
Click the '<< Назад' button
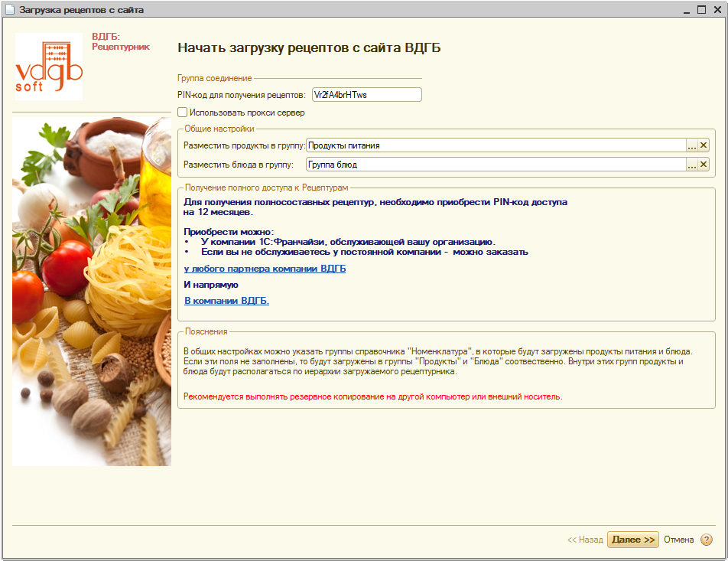tap(585, 540)
